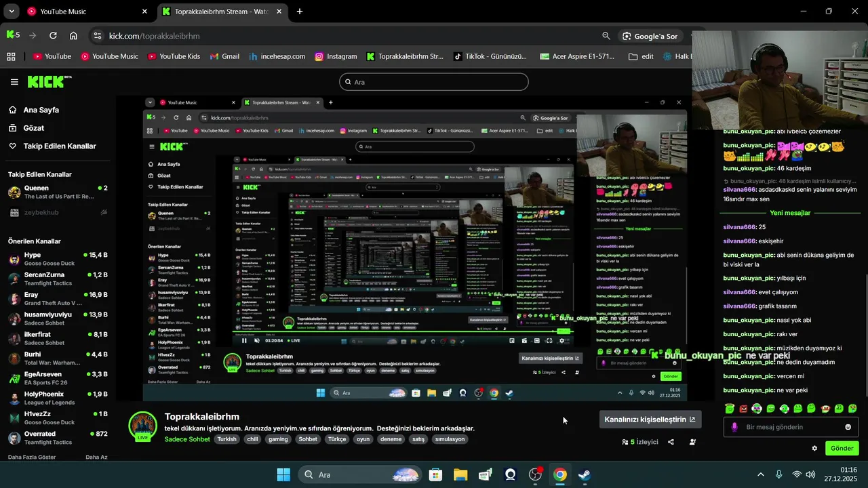Open recommended channel H1vezZz
This screenshot has width=868, height=488.
(58, 418)
